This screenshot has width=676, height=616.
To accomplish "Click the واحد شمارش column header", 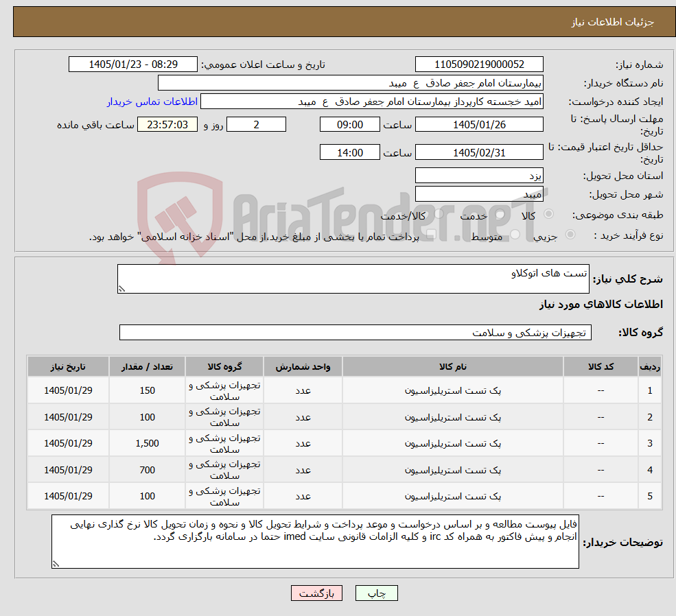I will pyautogui.click(x=303, y=366).
